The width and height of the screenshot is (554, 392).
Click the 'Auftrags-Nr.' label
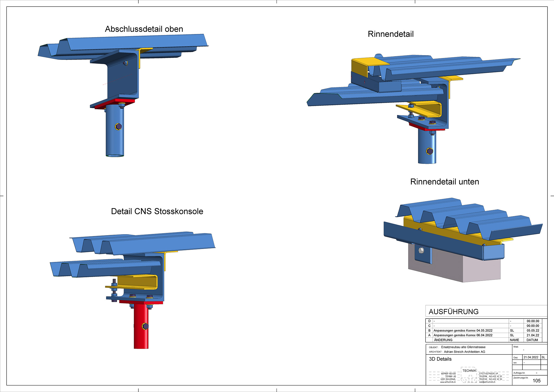pos(519,373)
